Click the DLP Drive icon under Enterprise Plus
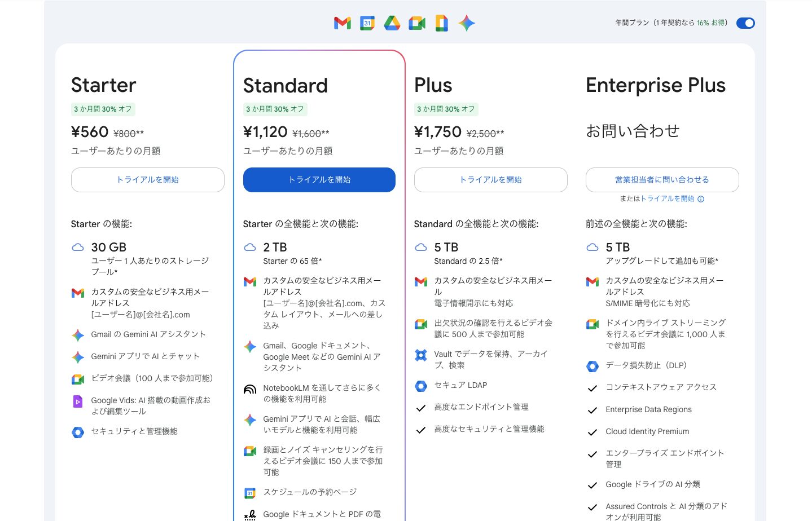Screen dimensions: 812x521 click(x=592, y=366)
